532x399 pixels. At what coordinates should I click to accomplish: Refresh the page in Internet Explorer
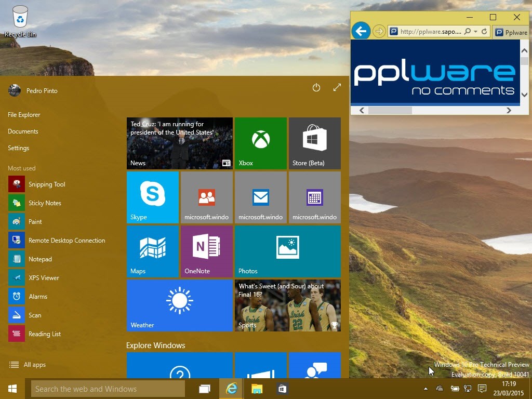click(484, 31)
